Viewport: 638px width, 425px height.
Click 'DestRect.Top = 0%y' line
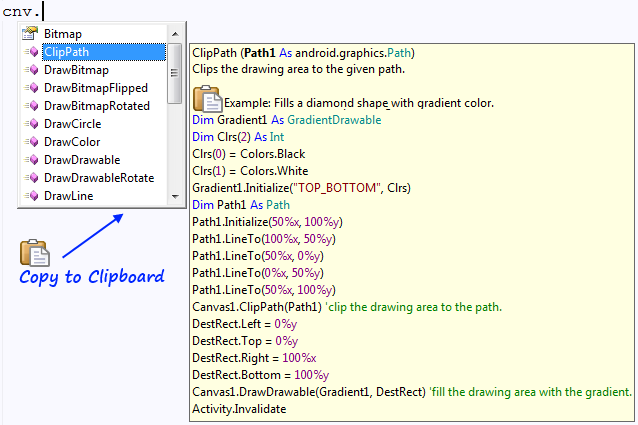pyautogui.click(x=245, y=341)
